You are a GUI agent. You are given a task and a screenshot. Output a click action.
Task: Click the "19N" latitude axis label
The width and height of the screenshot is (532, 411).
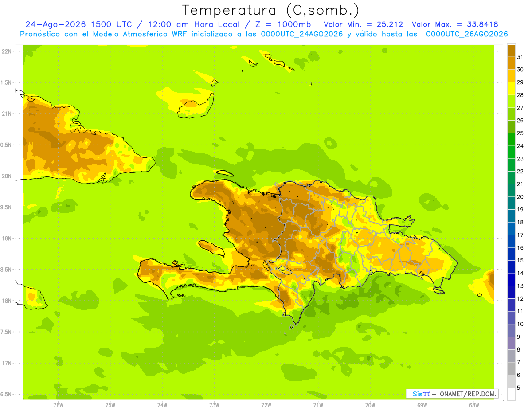coord(6,239)
